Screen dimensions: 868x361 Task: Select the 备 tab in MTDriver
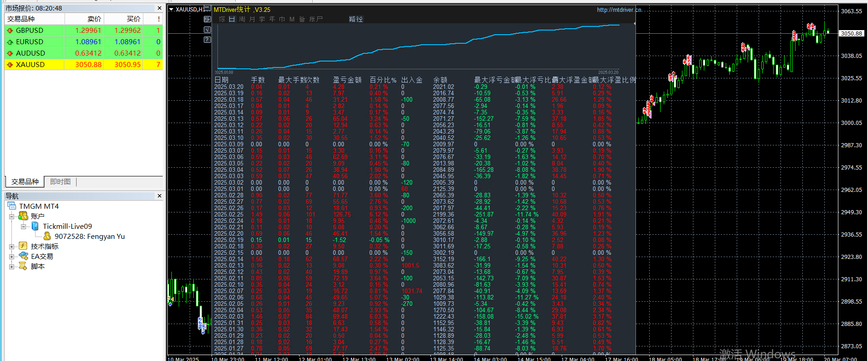pos(302,19)
